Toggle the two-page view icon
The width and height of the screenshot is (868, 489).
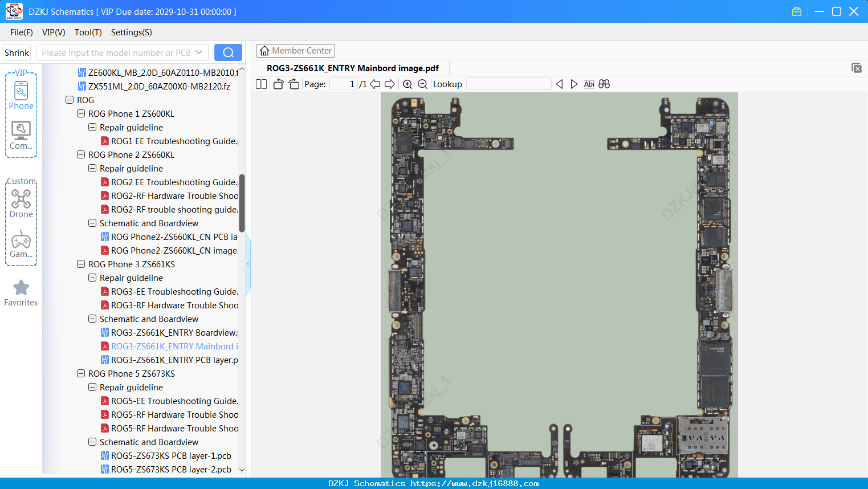(x=262, y=84)
